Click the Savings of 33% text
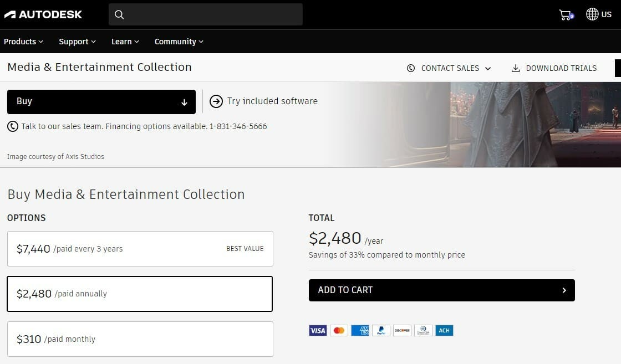 click(386, 255)
